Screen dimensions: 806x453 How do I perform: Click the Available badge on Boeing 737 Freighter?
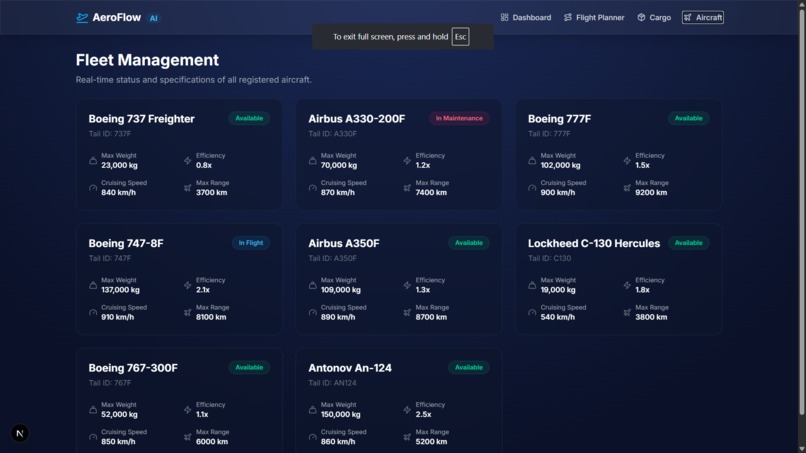[249, 118]
